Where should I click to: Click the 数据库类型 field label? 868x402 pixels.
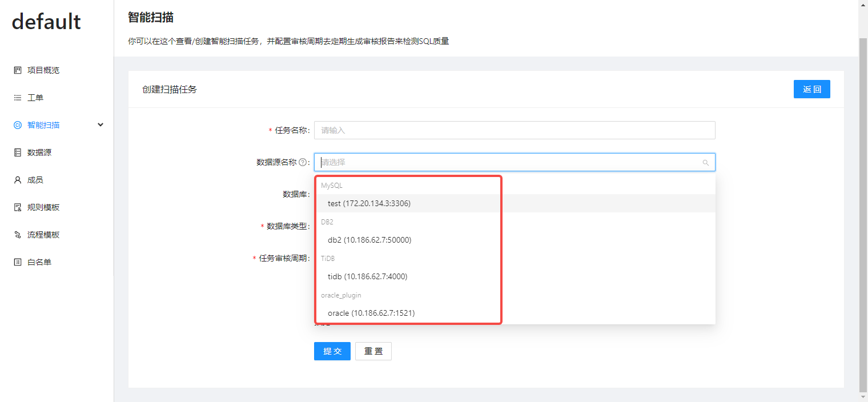(x=288, y=226)
